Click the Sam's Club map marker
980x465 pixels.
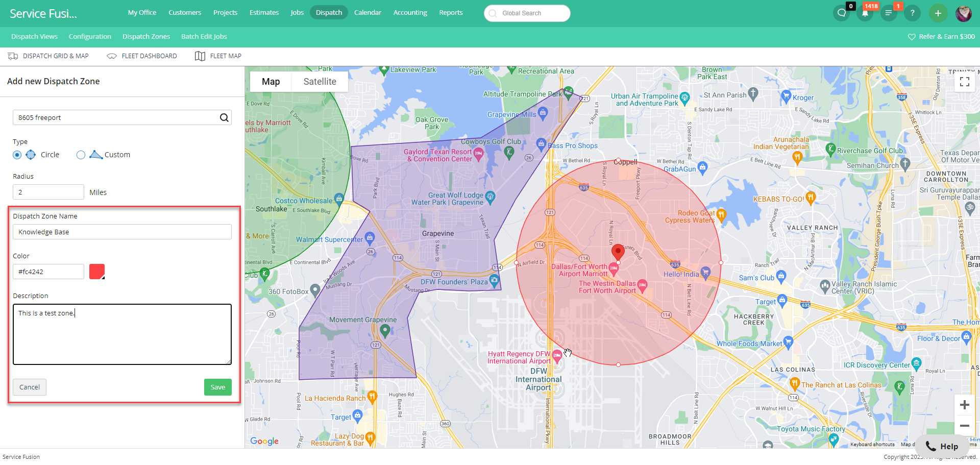pyautogui.click(x=781, y=276)
